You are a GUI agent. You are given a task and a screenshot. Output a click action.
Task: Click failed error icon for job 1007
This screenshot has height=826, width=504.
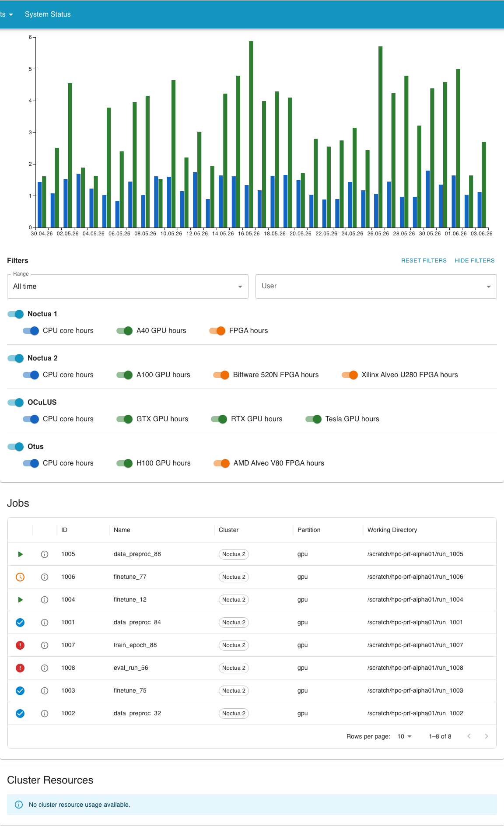pyautogui.click(x=20, y=645)
